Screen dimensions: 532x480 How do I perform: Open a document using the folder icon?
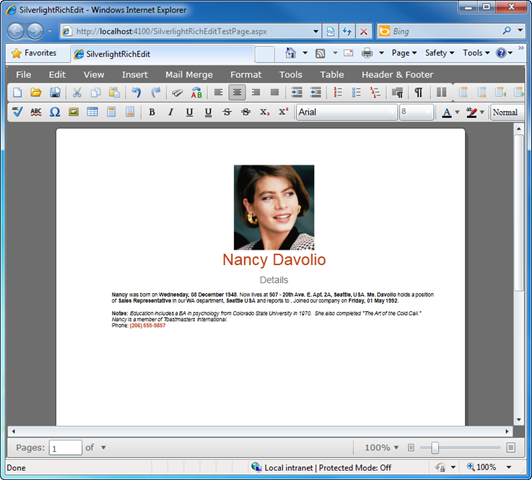[36, 92]
